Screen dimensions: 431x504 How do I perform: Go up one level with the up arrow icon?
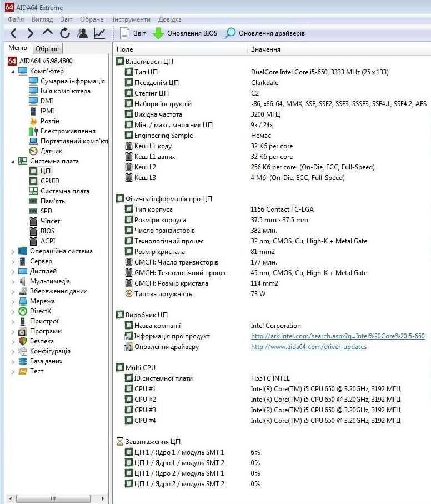(x=48, y=32)
